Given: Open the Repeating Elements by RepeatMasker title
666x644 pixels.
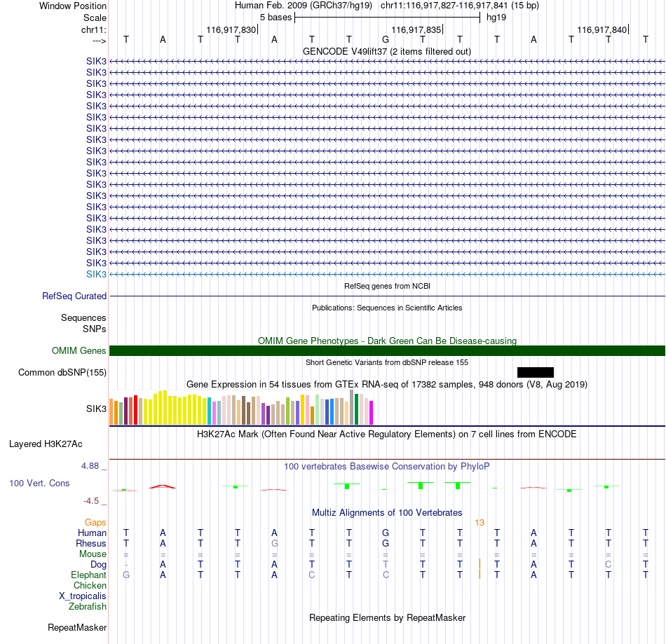Looking at the screenshot, I should coord(387,617).
